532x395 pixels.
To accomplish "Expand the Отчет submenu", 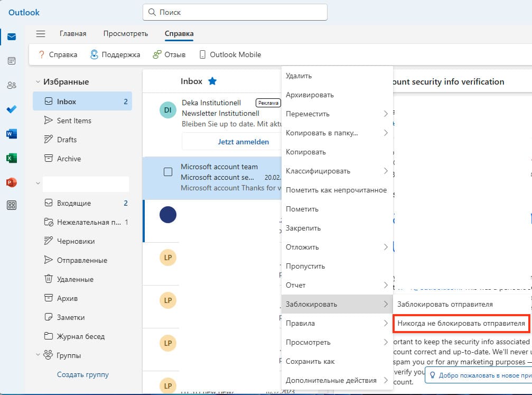I will (386, 285).
